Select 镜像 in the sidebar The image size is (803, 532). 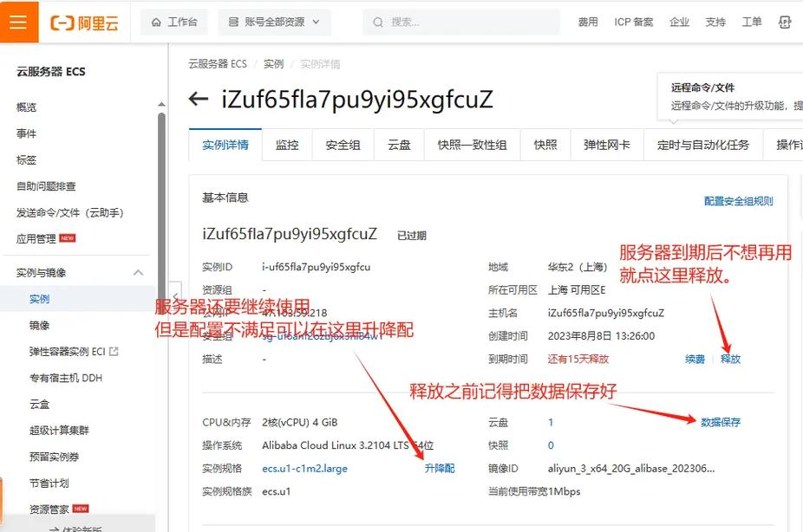39,325
